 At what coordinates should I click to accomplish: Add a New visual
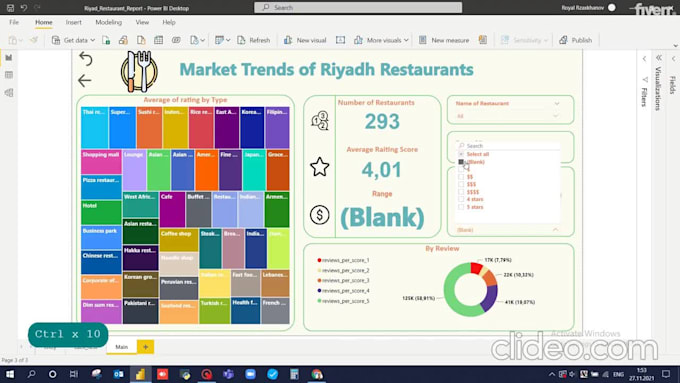(304, 40)
